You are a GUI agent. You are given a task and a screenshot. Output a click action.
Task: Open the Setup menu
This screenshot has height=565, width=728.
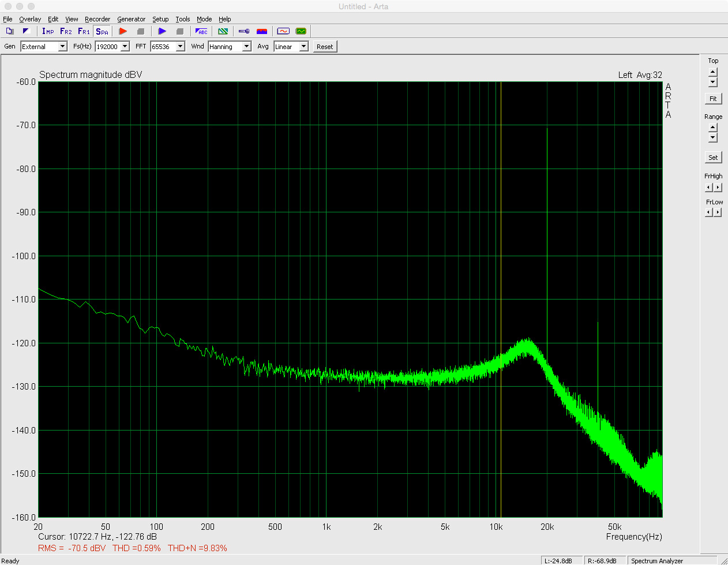click(160, 19)
